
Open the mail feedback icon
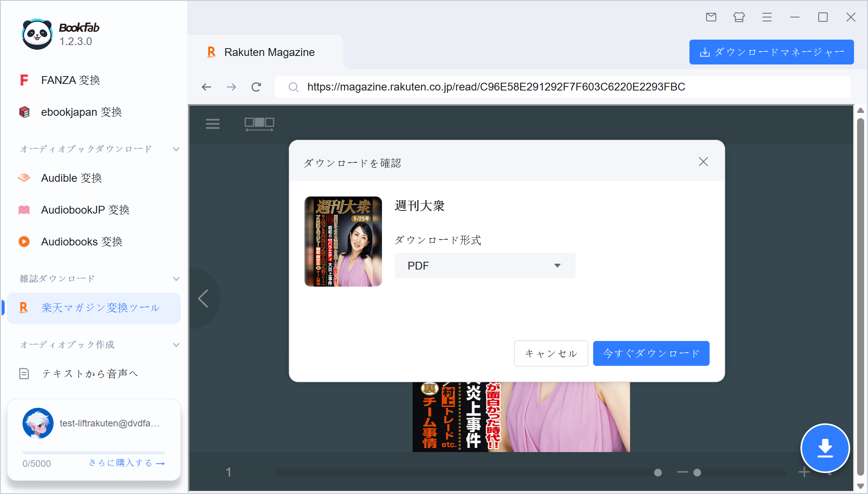(x=711, y=17)
